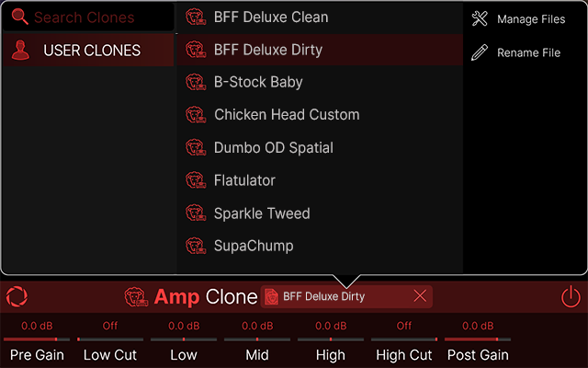Click the High Cut Off value
Viewport: 588px width, 368px height.
404,325
